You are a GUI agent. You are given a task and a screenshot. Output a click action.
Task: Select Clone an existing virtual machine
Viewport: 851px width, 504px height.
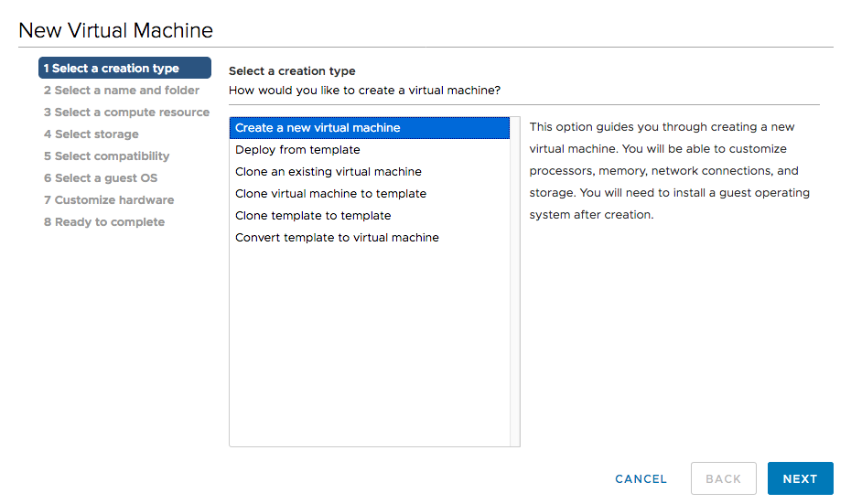click(x=329, y=172)
